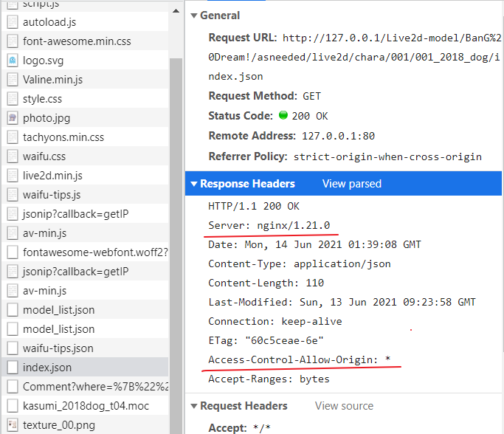Click the live2d.min.js file icon
Viewport: 504px width, 434px height.
[x=13, y=176]
